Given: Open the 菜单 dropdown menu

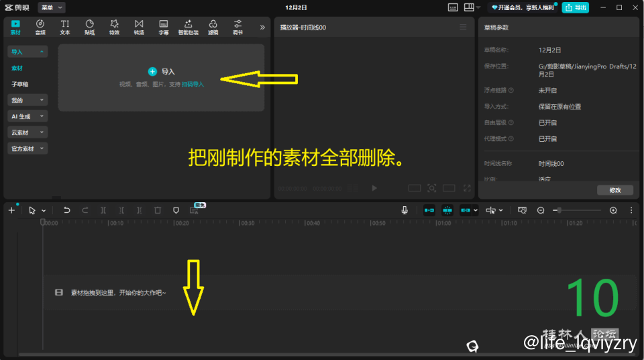Looking at the screenshot, I should coord(52,7).
